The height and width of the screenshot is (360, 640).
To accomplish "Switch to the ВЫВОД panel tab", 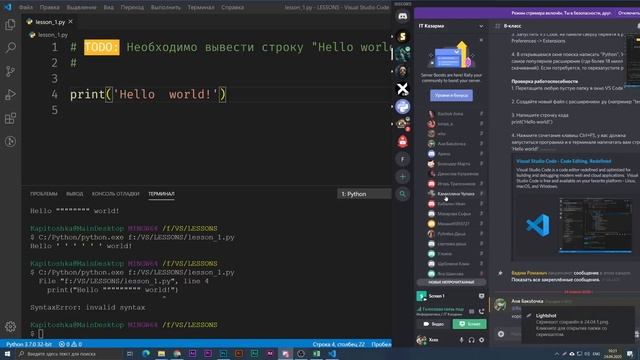I will coord(75,194).
